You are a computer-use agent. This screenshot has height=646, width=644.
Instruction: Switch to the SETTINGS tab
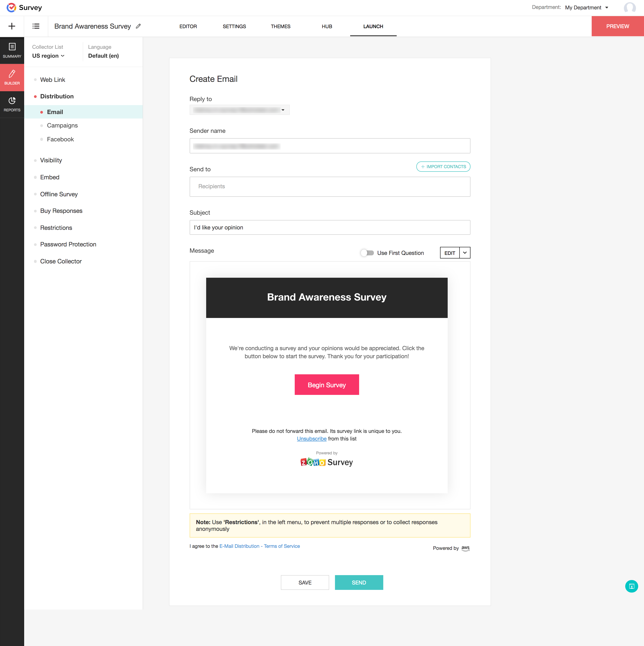pyautogui.click(x=234, y=26)
